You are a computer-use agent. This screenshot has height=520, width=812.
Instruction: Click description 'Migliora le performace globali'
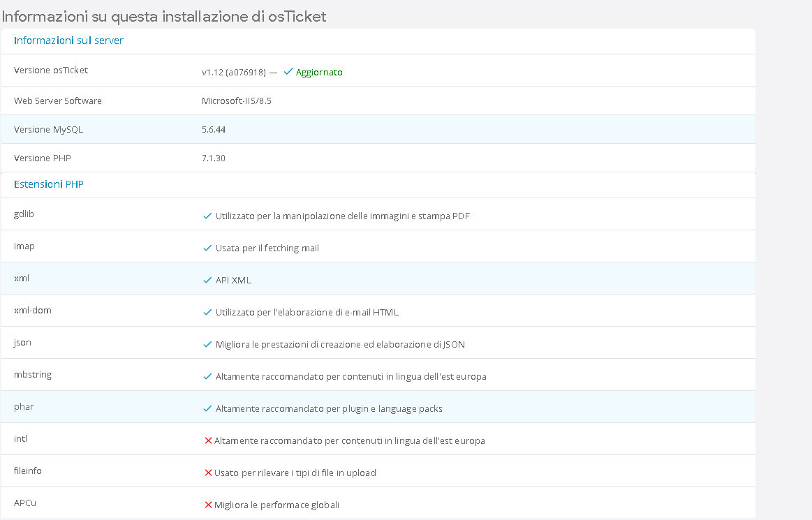point(277,505)
